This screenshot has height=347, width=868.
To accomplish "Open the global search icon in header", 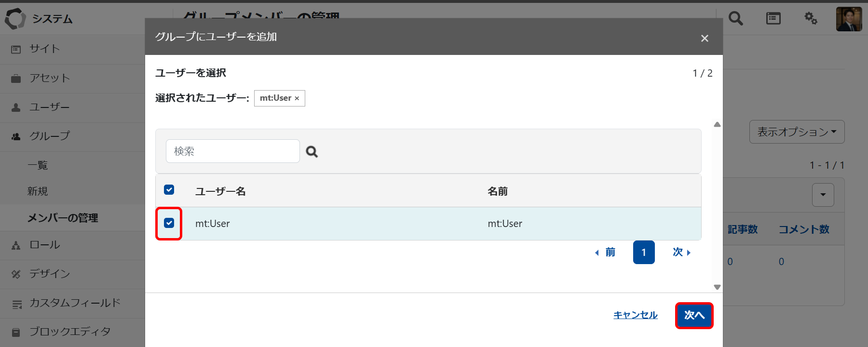I will (735, 19).
